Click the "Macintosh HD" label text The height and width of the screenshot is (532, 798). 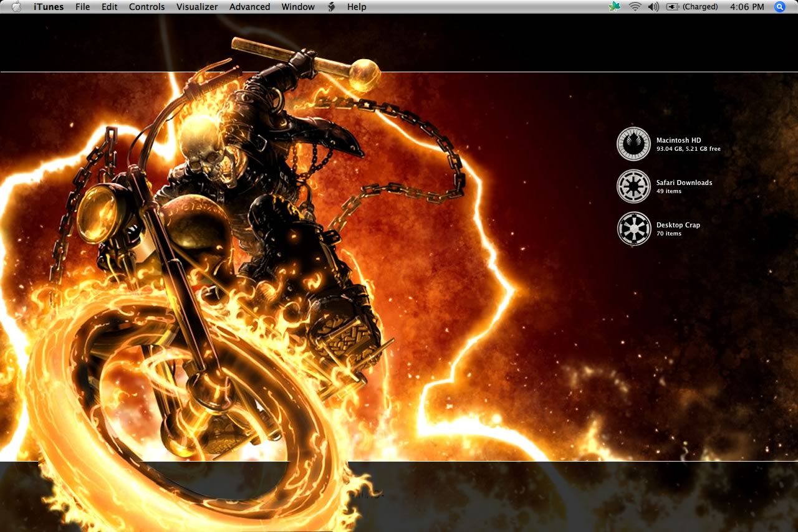point(679,140)
